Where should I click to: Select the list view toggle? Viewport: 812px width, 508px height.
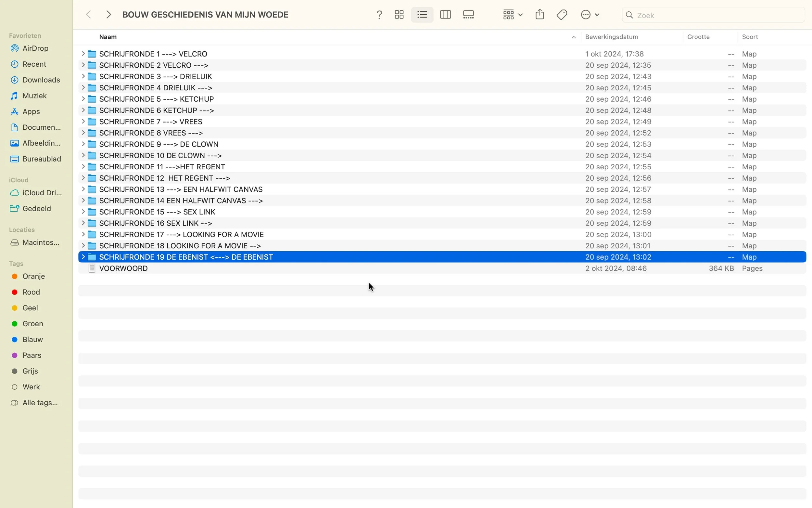pos(422,15)
